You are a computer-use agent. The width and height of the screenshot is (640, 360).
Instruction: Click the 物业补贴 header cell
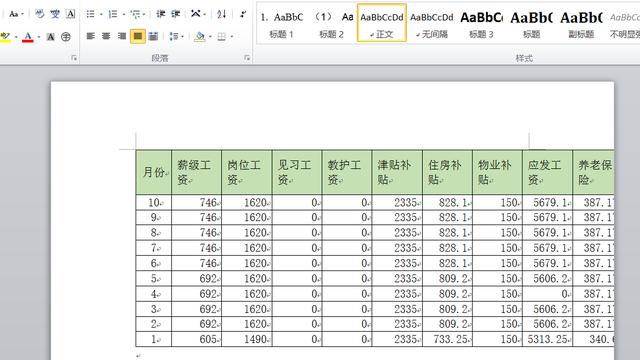(497, 172)
